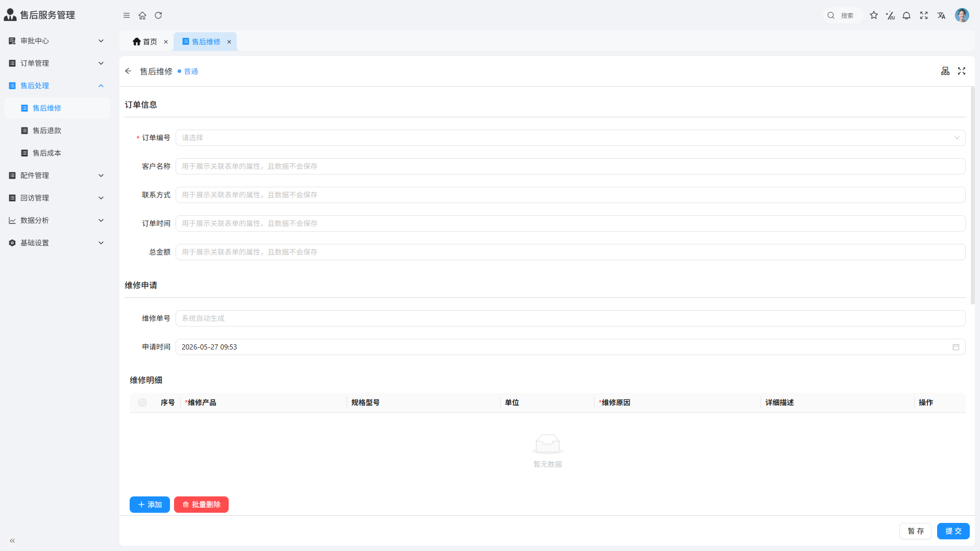Expand the 回访管理 menu chevron
The image size is (980, 551).
[x=101, y=198]
